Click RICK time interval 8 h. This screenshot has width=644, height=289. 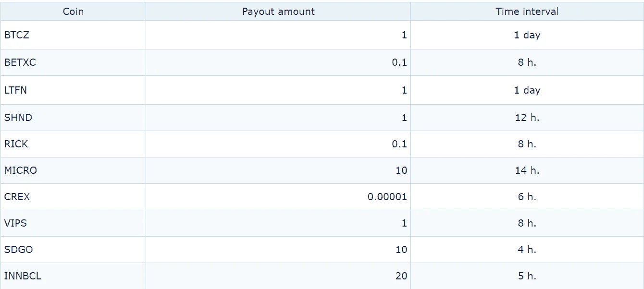pyautogui.click(x=527, y=144)
